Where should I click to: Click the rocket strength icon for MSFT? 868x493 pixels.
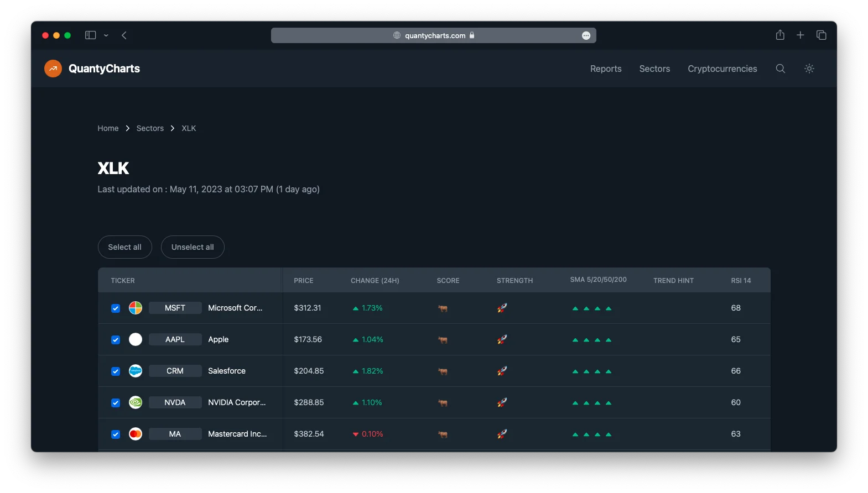tap(502, 308)
